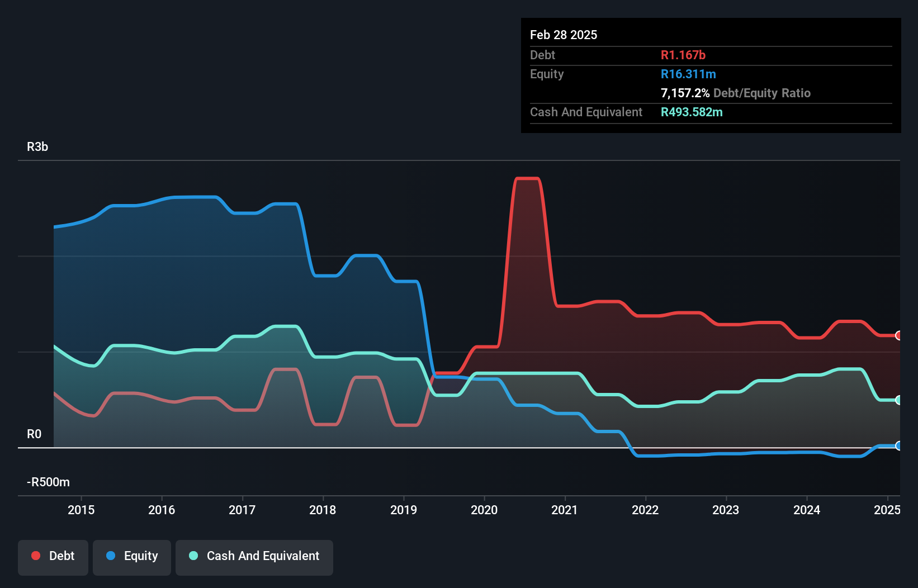Expand the Feb 28 2025 tooltip header

(564, 35)
